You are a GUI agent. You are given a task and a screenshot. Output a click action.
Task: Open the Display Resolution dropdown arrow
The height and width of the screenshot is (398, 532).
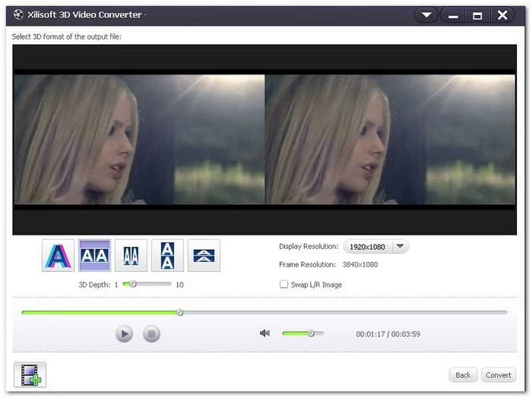pos(401,246)
